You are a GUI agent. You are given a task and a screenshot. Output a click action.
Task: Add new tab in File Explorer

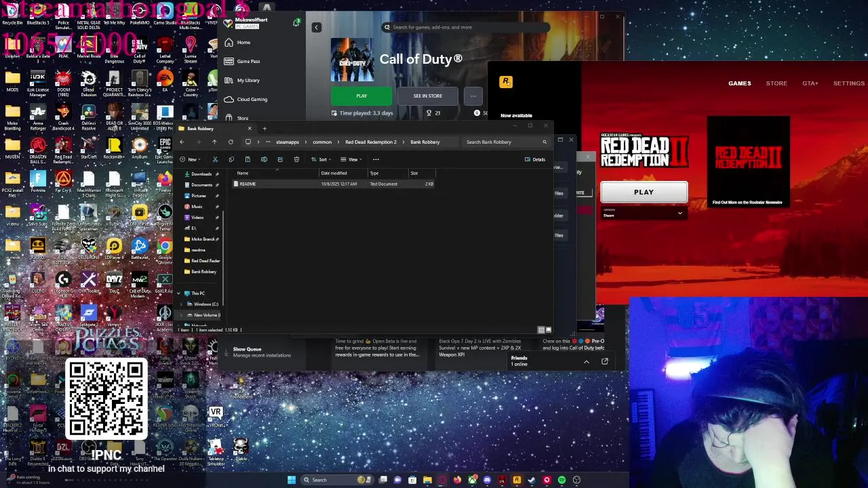point(264,128)
